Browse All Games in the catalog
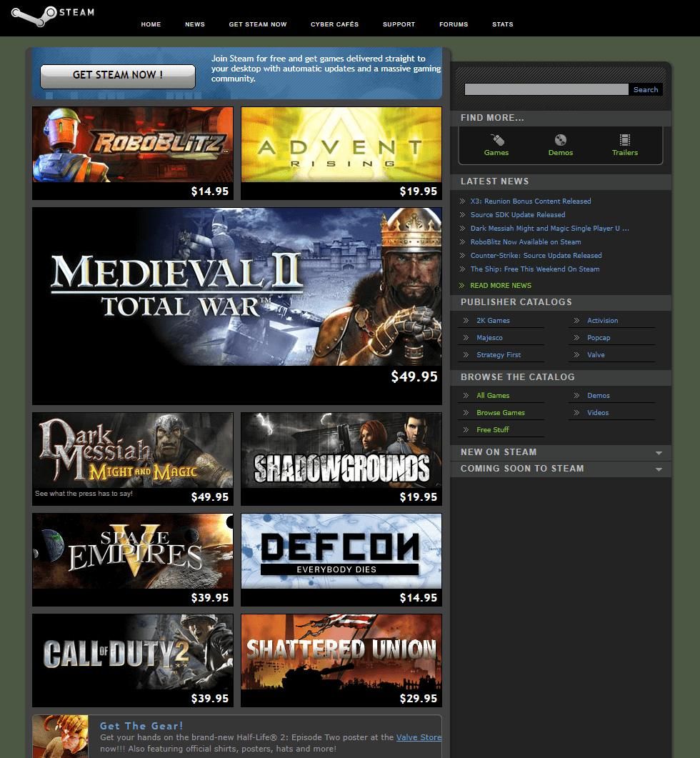 tap(493, 396)
